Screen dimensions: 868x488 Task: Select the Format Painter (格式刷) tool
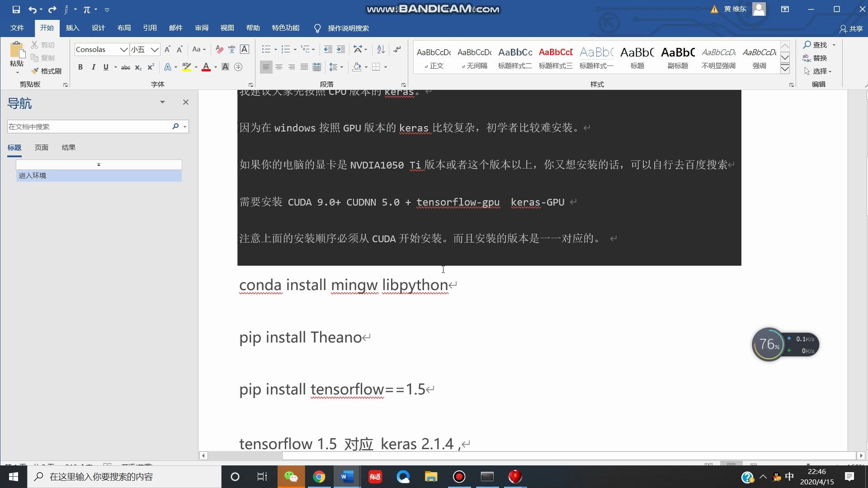tap(46, 71)
